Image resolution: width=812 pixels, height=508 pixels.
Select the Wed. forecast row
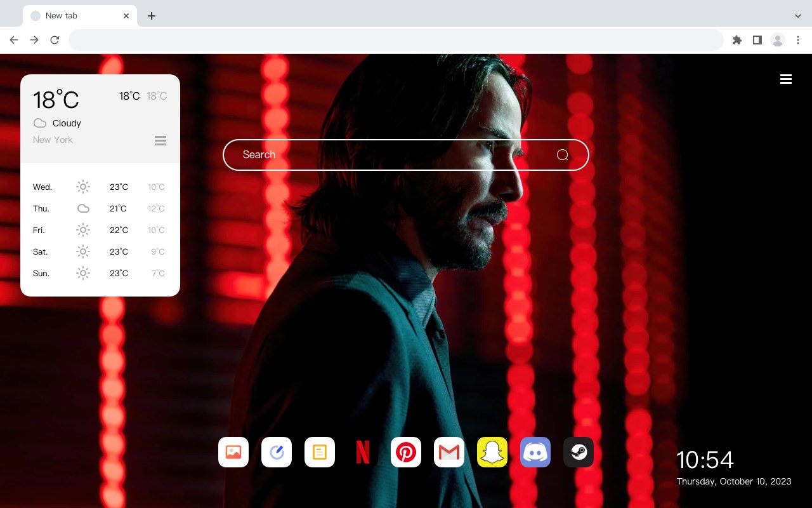(x=100, y=187)
